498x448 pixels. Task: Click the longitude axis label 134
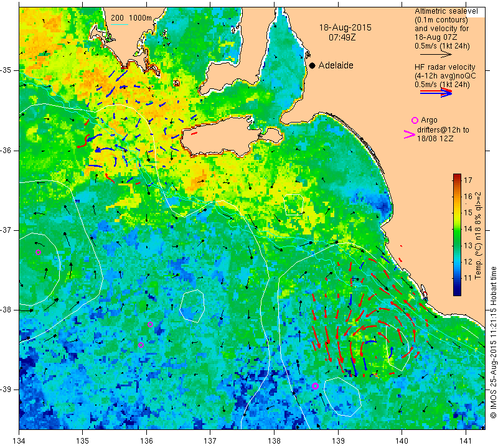pyautogui.click(x=19, y=441)
